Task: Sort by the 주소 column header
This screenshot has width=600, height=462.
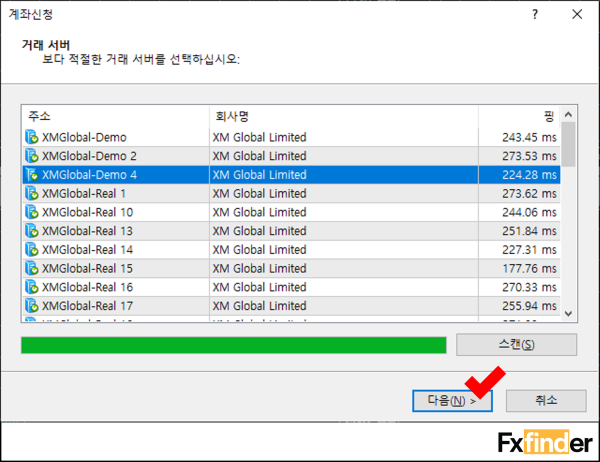Action: point(116,116)
